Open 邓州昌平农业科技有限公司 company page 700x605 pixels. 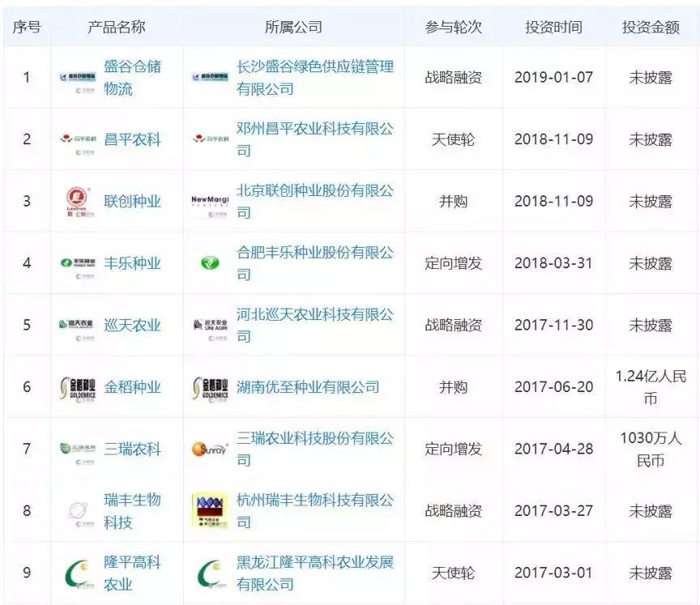tap(314, 139)
